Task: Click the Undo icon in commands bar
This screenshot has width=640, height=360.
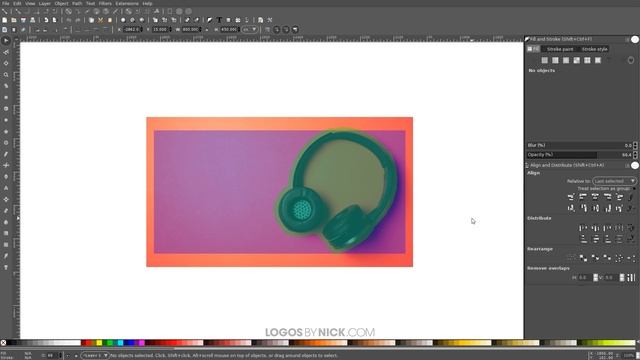Action: (x=69, y=20)
